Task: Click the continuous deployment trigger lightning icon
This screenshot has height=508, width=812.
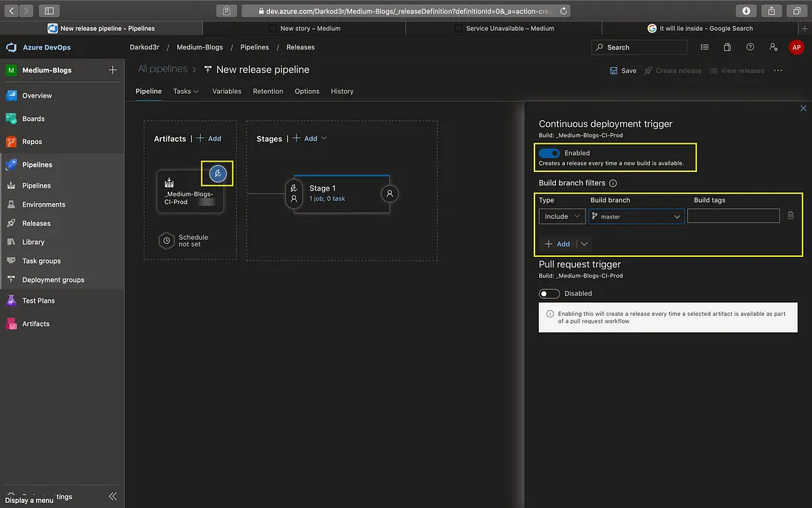Action: (x=218, y=174)
